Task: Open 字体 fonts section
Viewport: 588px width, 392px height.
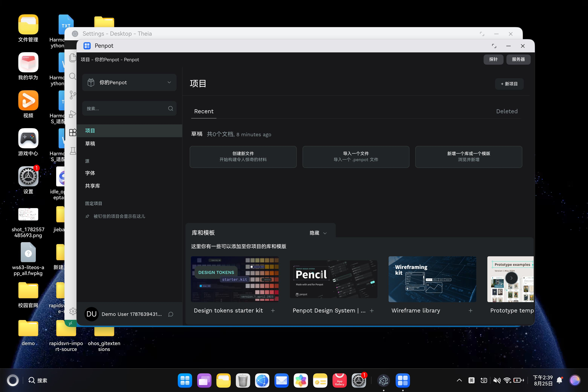Action: tap(129, 173)
